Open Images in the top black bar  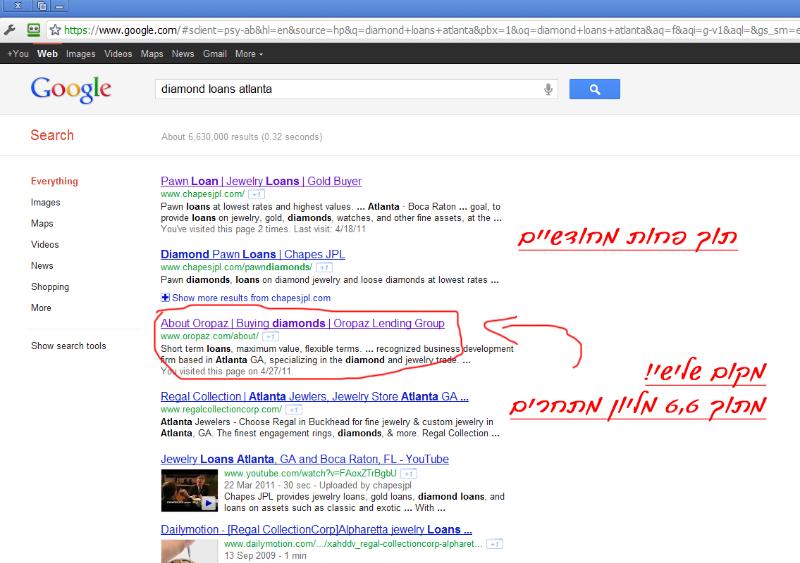point(81,54)
